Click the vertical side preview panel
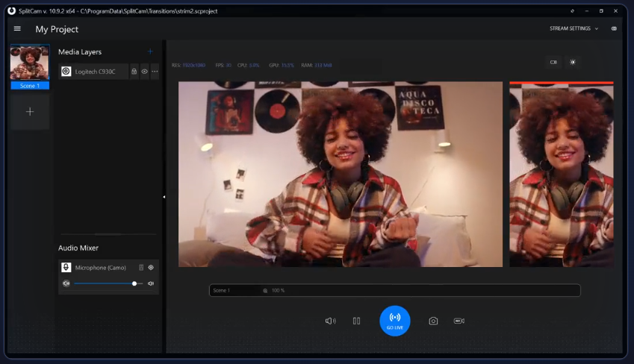This screenshot has width=634, height=364. pyautogui.click(x=562, y=174)
